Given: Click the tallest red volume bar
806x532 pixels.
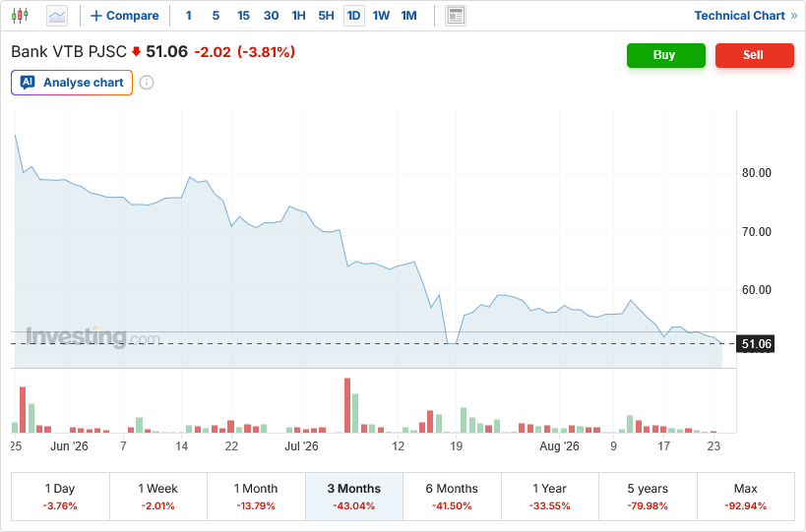Looking at the screenshot, I should click(347, 406).
